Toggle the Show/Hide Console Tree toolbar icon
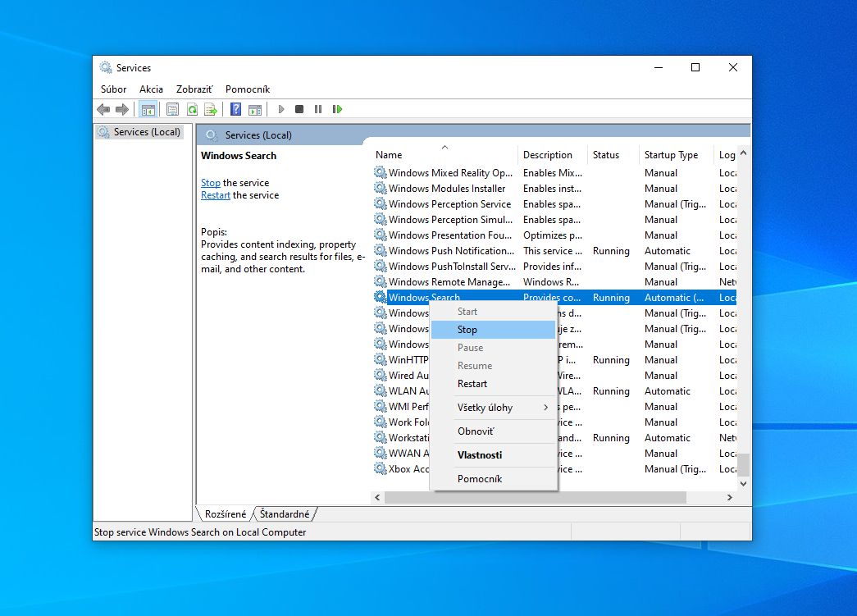The height and width of the screenshot is (616, 857). pyautogui.click(x=148, y=109)
